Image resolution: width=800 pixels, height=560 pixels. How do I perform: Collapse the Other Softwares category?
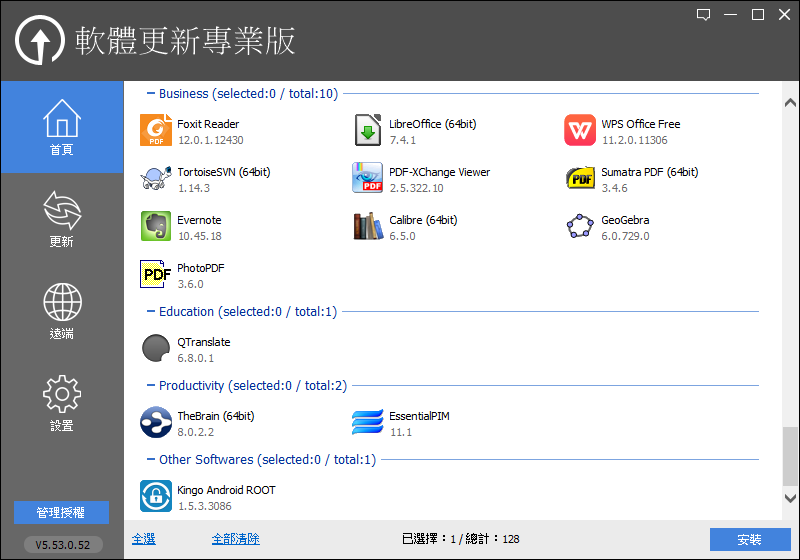tap(151, 459)
